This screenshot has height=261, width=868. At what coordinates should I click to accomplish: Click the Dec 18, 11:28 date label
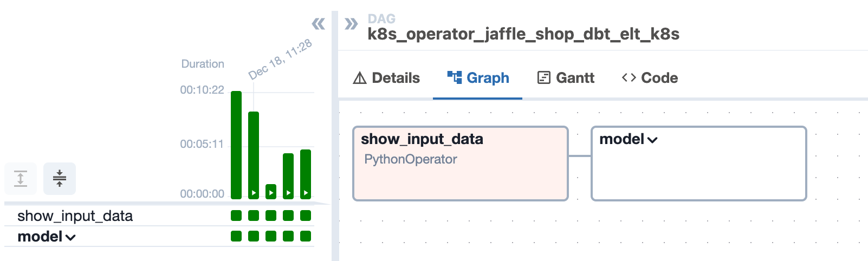tap(280, 60)
